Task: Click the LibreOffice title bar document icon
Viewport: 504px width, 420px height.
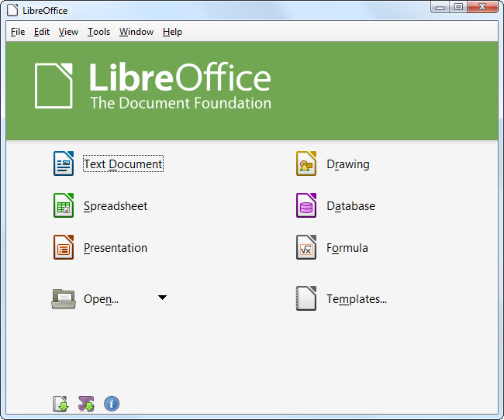Action: 12,10
